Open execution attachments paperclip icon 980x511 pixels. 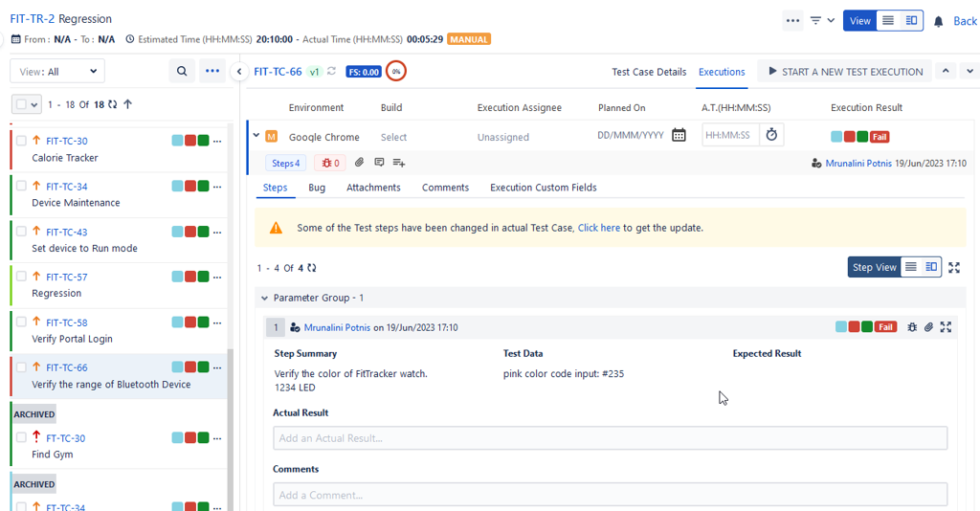[x=359, y=163]
